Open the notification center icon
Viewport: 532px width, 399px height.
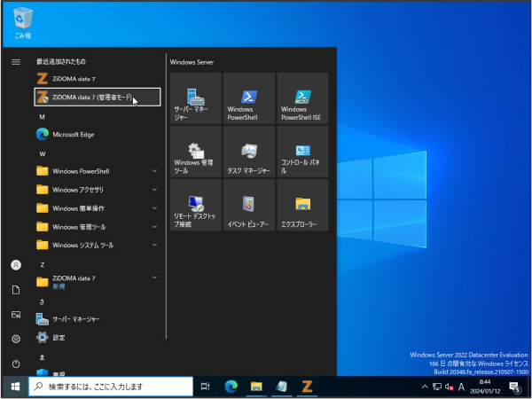click(515, 387)
